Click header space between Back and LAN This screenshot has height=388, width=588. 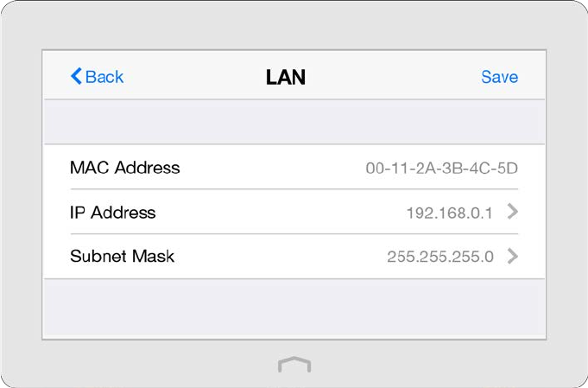pyautogui.click(x=194, y=77)
